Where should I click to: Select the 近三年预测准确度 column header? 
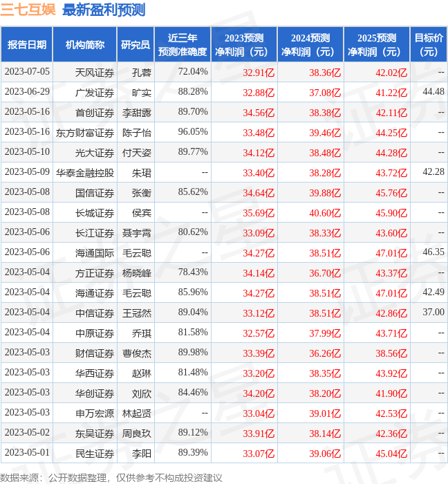click(183, 44)
